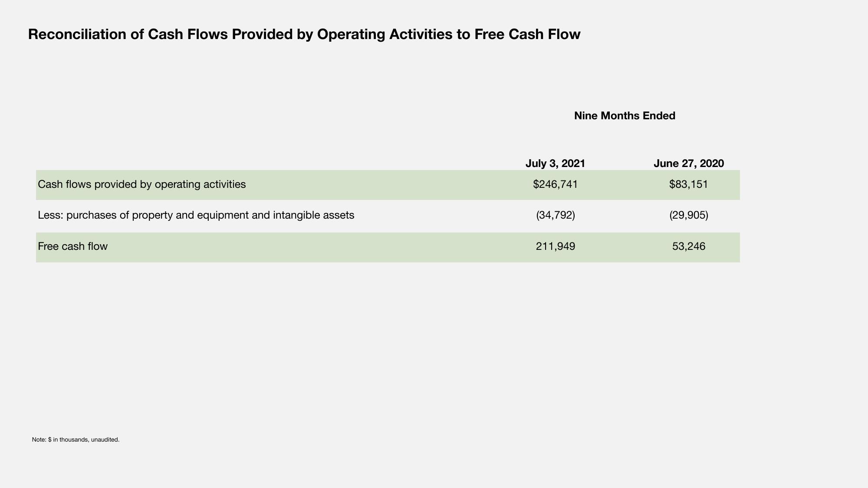This screenshot has height=488, width=868.
Task: Click the '$ in thousands, unaudited' note
Action: [76, 439]
